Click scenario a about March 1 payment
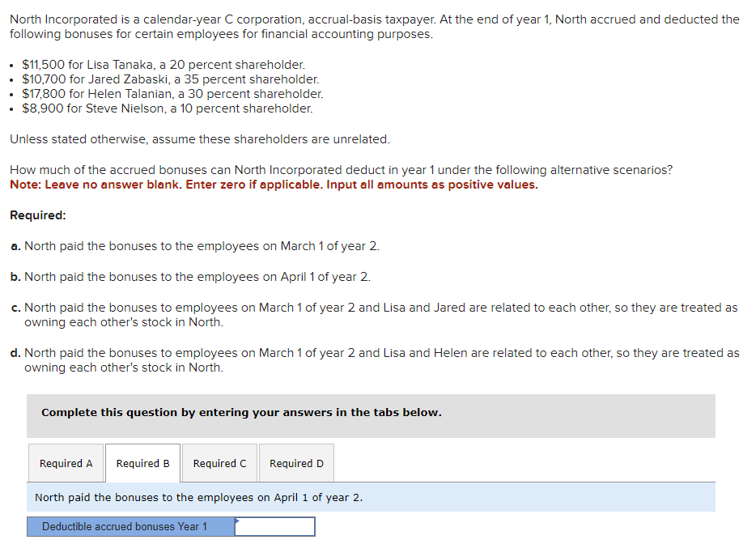This screenshot has height=544, width=756. pos(195,246)
